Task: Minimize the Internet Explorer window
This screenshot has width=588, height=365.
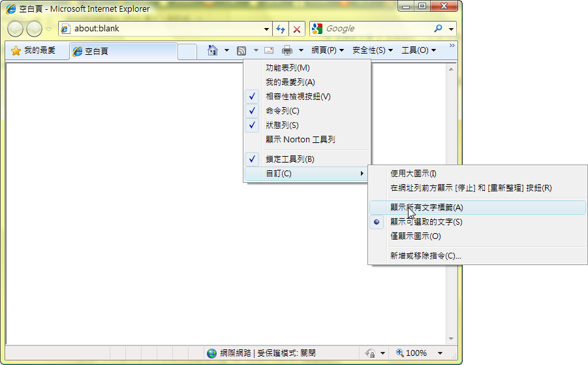Action: (x=406, y=6)
